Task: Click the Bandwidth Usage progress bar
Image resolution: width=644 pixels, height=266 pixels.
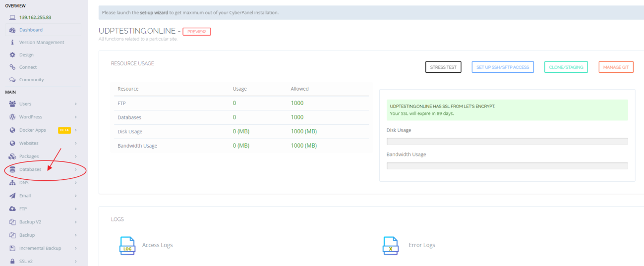Action: [x=507, y=165]
